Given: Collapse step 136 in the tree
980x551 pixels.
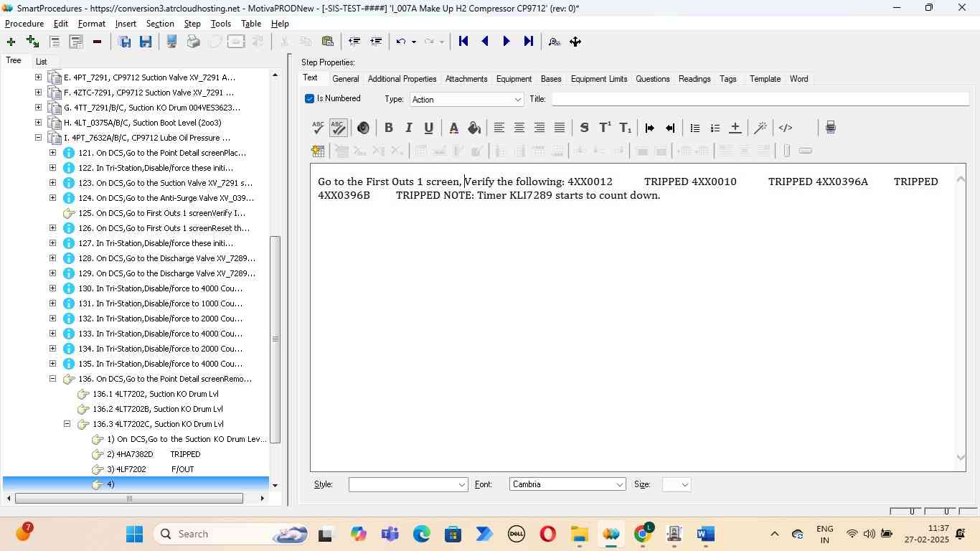Looking at the screenshot, I should click(x=52, y=379).
